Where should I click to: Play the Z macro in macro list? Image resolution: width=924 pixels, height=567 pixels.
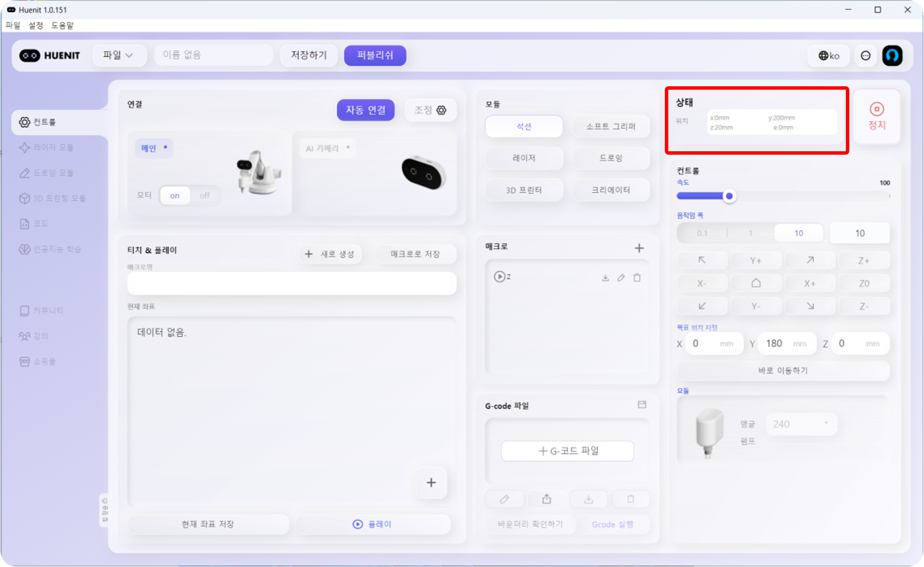(x=499, y=277)
